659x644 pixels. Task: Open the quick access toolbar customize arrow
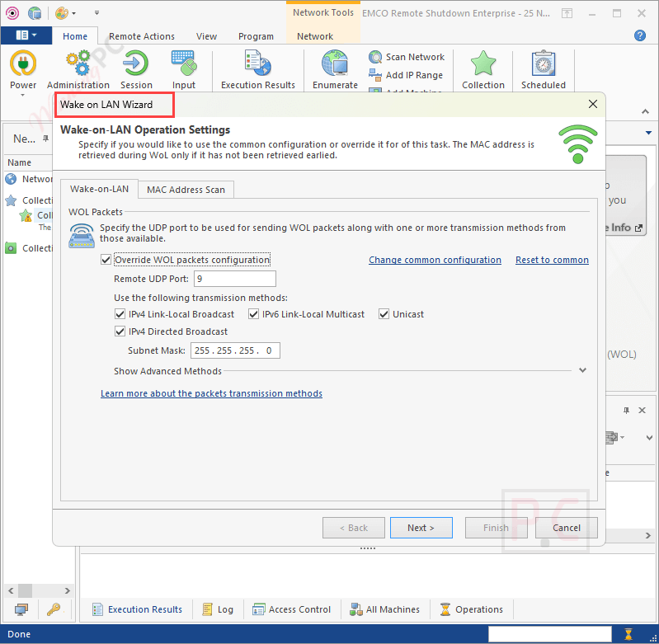click(x=96, y=13)
